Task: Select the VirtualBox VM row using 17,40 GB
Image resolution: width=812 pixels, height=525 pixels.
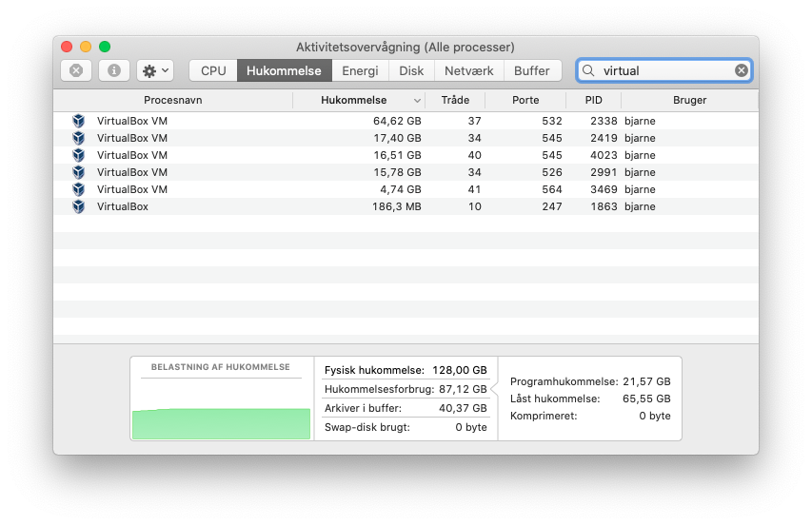Action: [x=406, y=138]
